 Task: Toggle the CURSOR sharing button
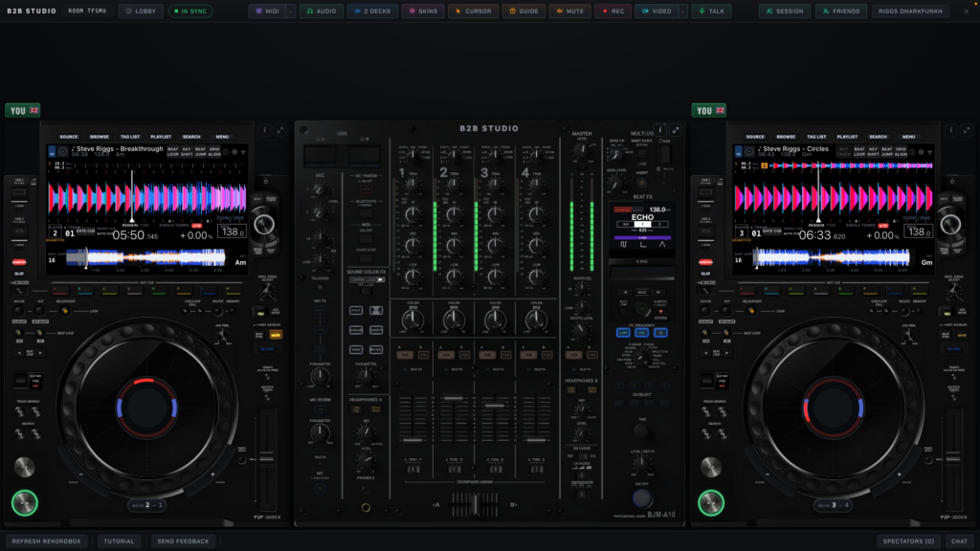pyautogui.click(x=473, y=11)
